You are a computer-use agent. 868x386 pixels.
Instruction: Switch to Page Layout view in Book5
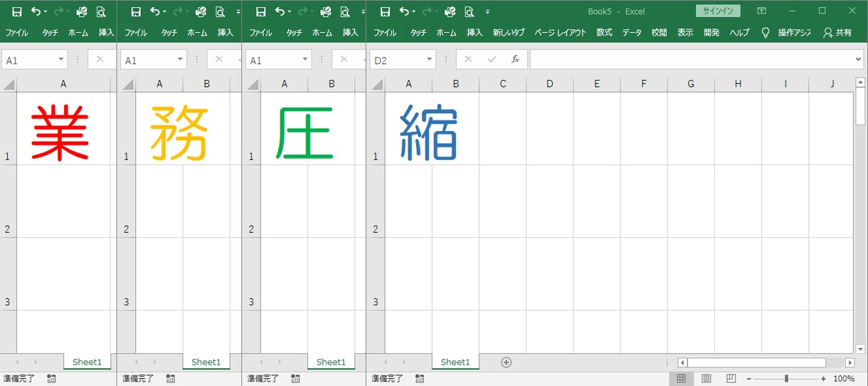pyautogui.click(x=706, y=379)
